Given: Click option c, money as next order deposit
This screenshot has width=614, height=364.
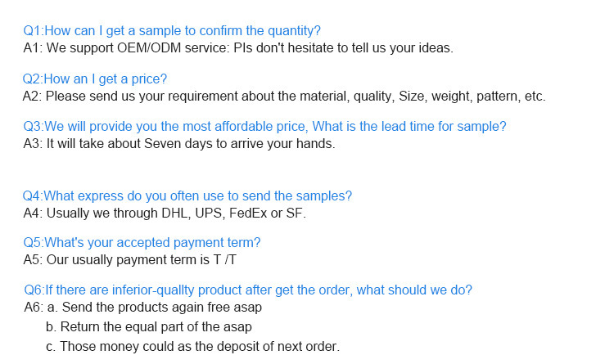Looking at the screenshot, I should pyautogui.click(x=192, y=346).
